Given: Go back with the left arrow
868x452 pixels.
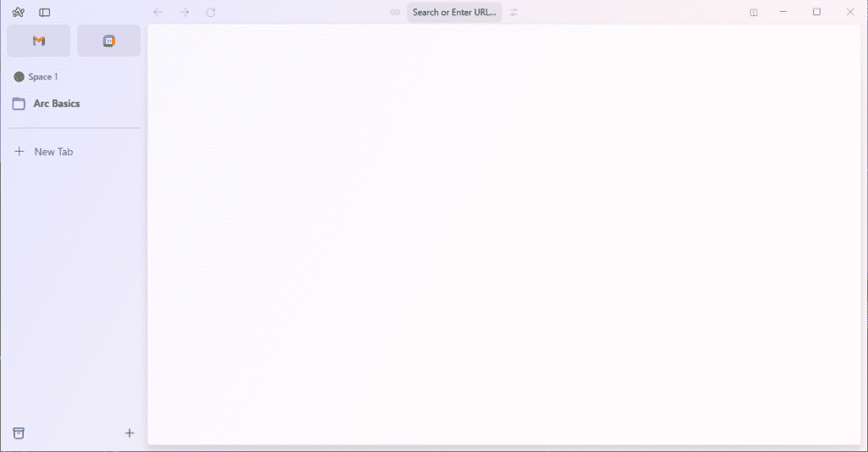Looking at the screenshot, I should click(158, 12).
